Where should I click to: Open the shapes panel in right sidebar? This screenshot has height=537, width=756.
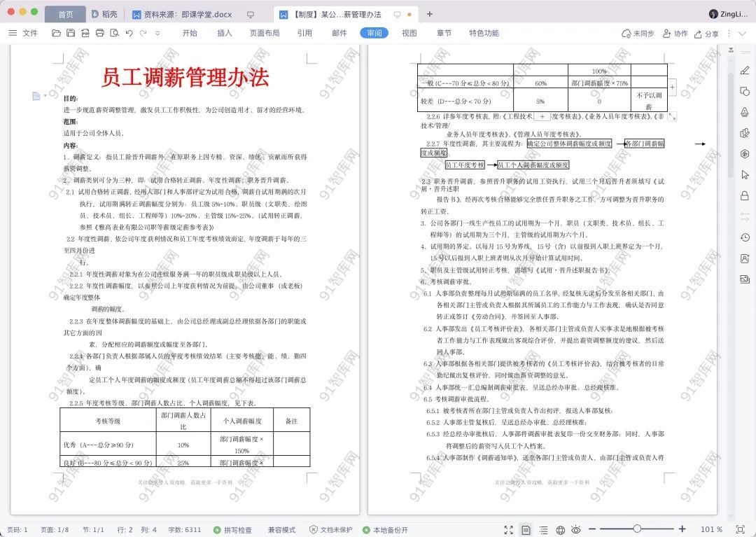(744, 91)
